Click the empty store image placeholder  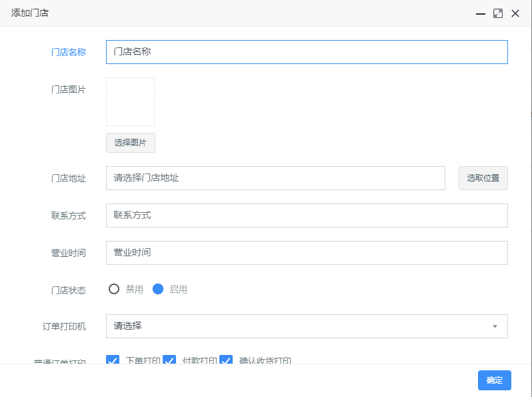pos(131,101)
